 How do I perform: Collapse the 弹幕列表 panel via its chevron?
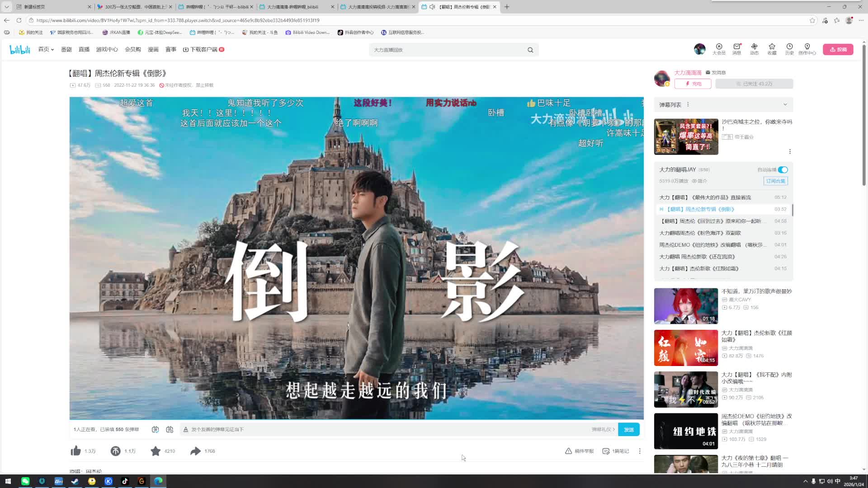(785, 104)
